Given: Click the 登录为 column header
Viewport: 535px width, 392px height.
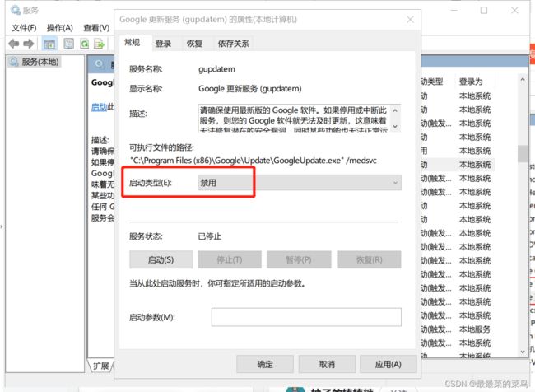Looking at the screenshot, I should [x=471, y=82].
